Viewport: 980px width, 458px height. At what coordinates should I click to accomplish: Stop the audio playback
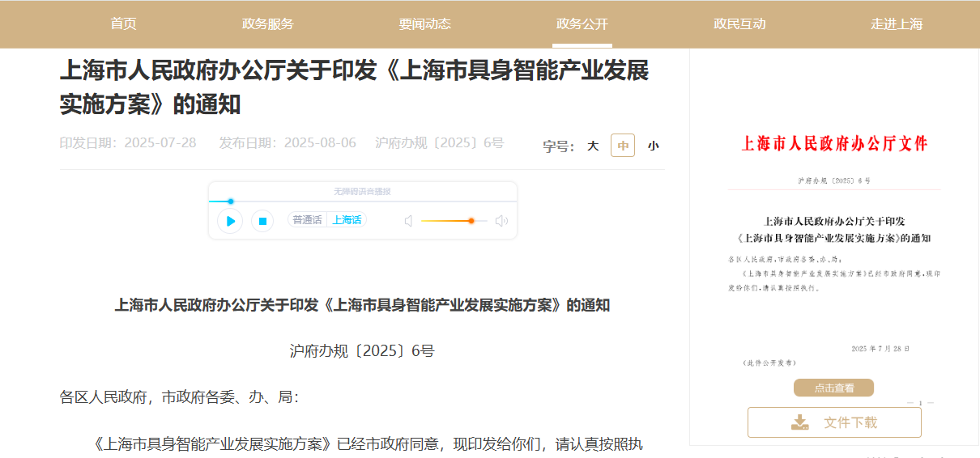coord(262,220)
